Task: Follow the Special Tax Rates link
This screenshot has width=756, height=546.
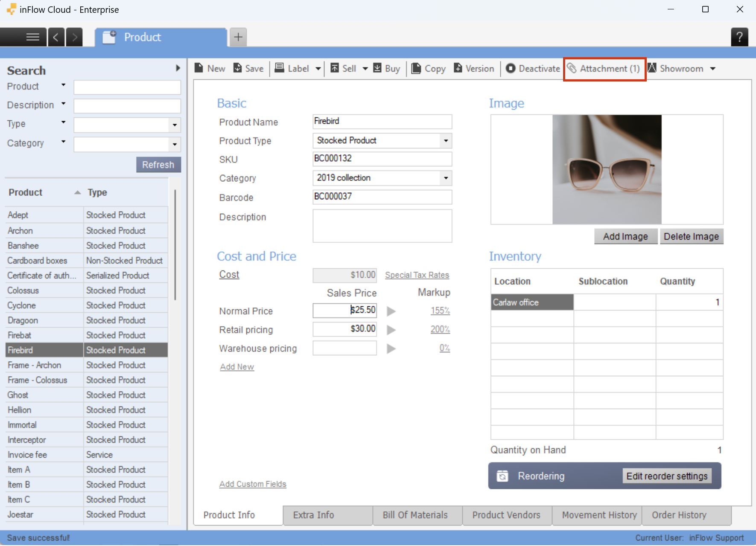Action: click(417, 275)
